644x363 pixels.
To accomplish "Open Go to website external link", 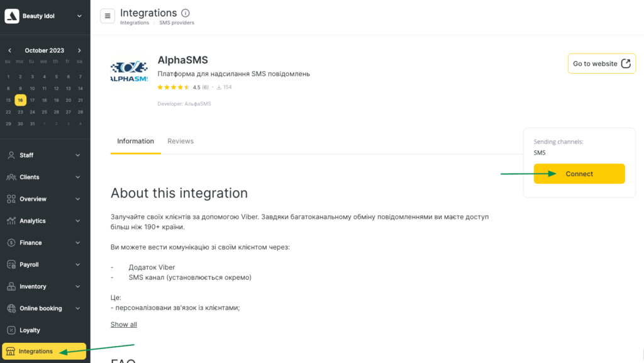I will [x=601, y=64].
